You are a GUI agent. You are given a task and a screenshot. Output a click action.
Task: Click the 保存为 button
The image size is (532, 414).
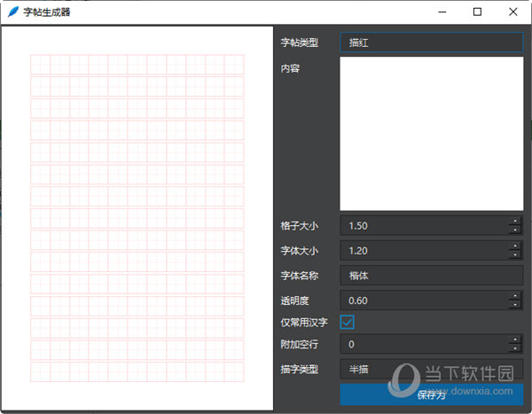click(x=432, y=394)
